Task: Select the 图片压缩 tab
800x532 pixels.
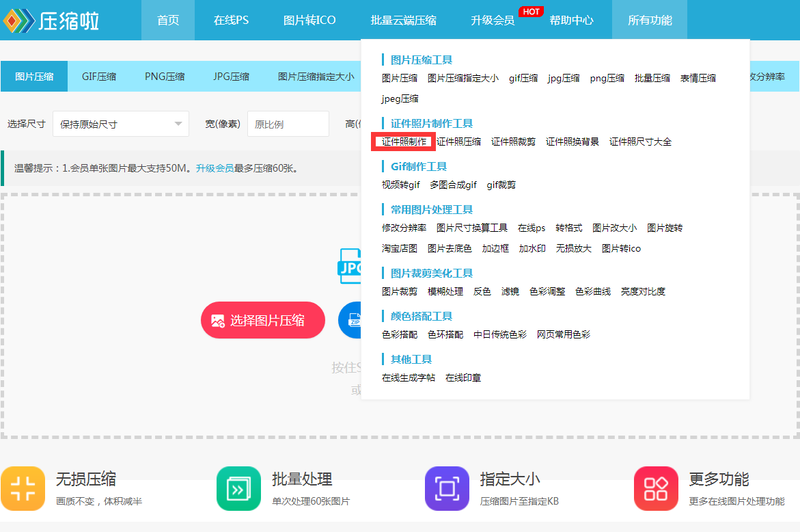Action: [34, 77]
